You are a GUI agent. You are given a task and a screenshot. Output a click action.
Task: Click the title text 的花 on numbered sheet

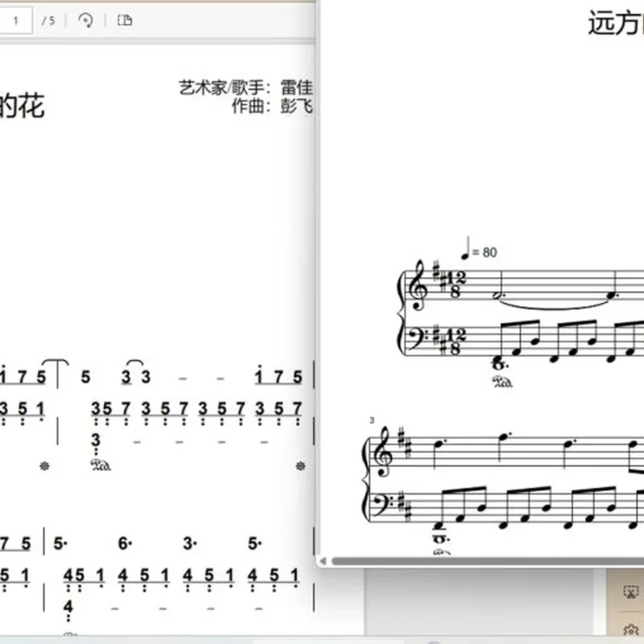pyautogui.click(x=22, y=106)
